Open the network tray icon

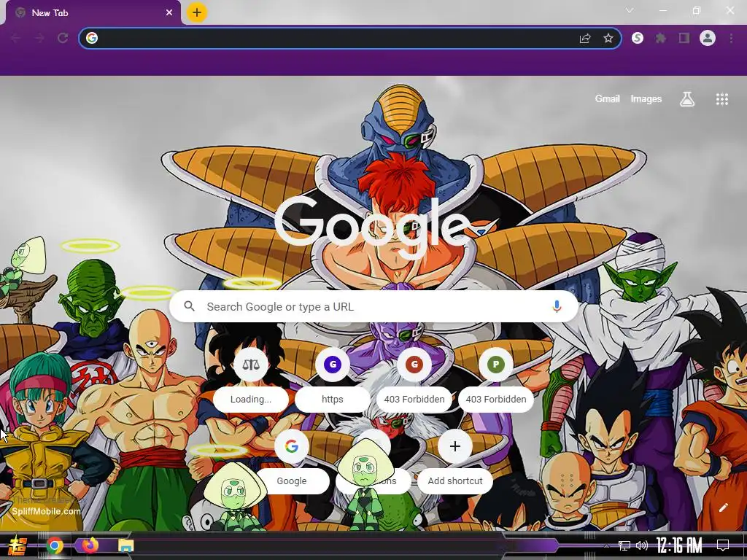click(624, 545)
